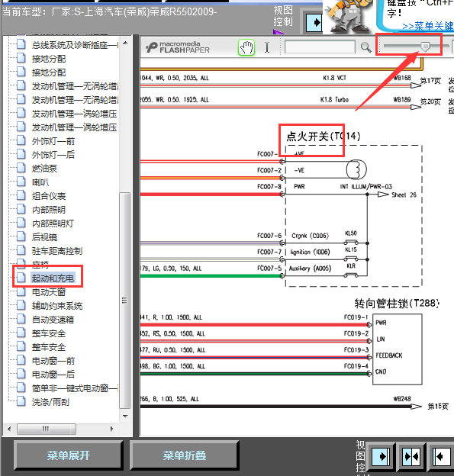454x476 pixels.
Task: Click document icon beside 内部照明灯
Action: click(21, 223)
